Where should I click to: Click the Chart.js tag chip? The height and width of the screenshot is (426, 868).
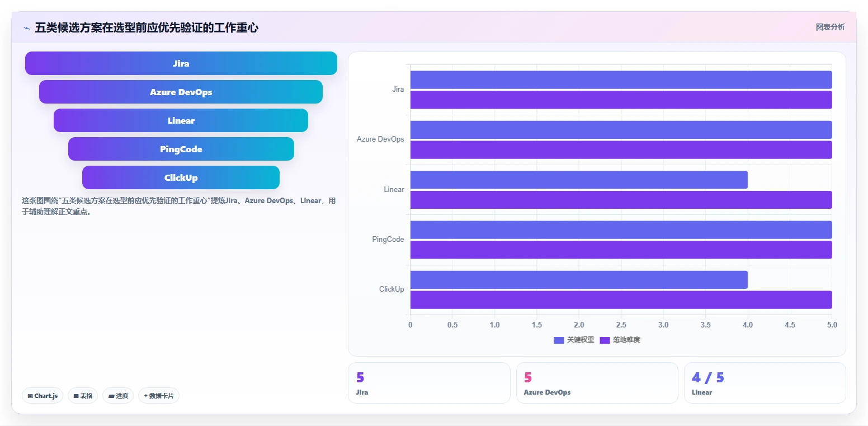(43, 396)
